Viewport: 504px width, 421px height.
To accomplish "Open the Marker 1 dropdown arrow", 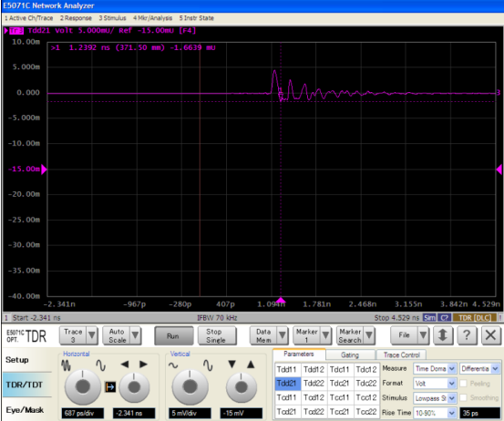I will [x=325, y=335].
